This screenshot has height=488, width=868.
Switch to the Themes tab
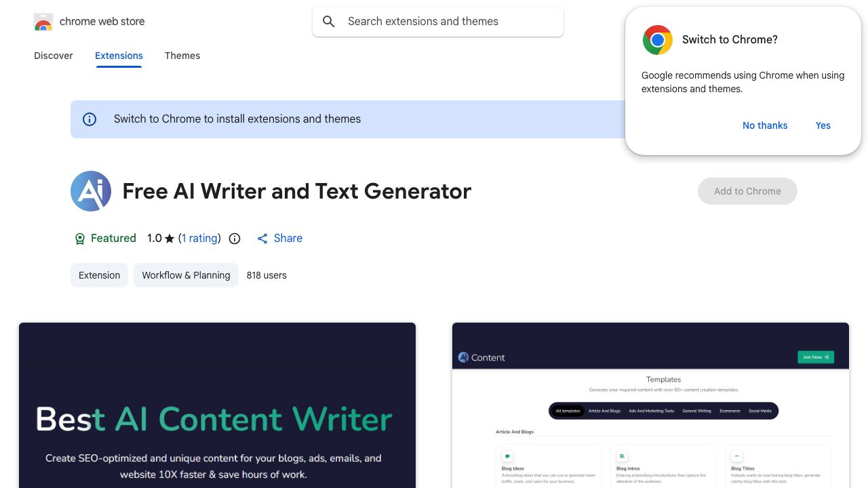click(x=182, y=56)
